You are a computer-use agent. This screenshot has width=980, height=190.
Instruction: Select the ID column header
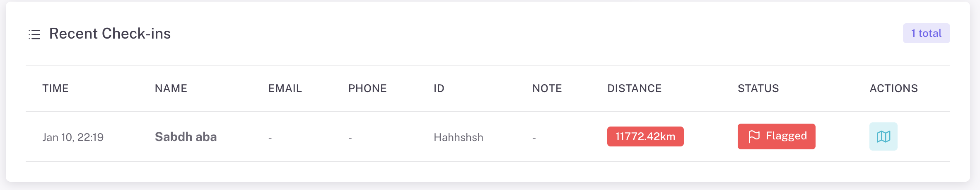click(439, 88)
